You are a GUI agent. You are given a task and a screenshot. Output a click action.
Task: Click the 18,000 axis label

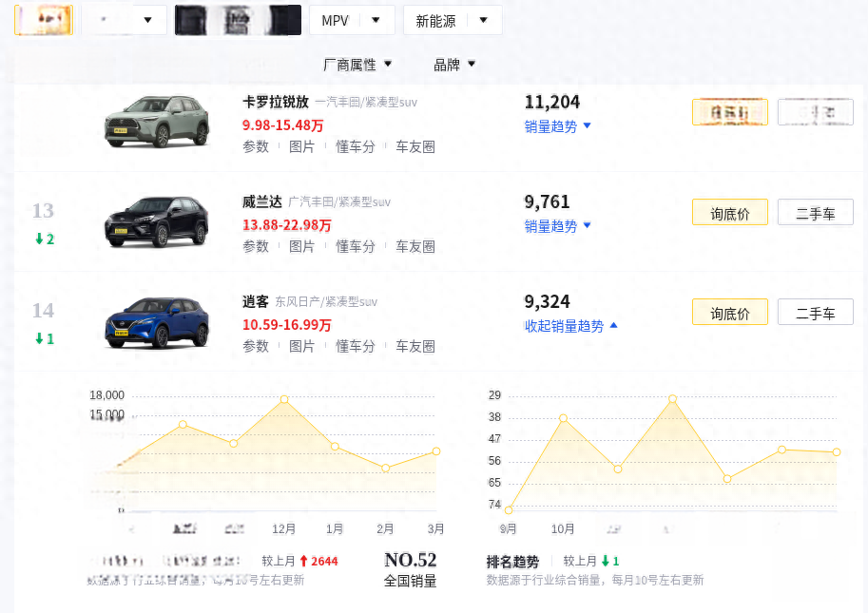point(106,395)
